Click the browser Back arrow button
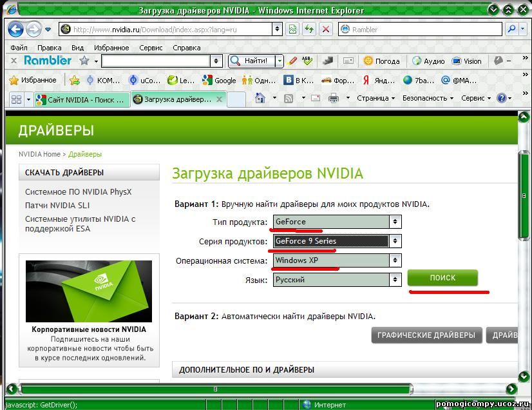The image size is (532, 410). 15,29
